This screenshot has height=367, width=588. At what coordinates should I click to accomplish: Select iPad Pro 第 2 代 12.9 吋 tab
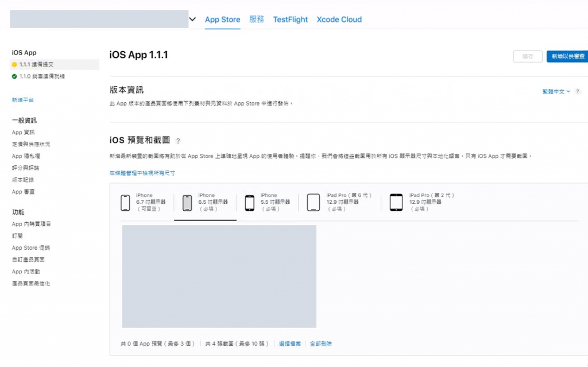(x=421, y=202)
